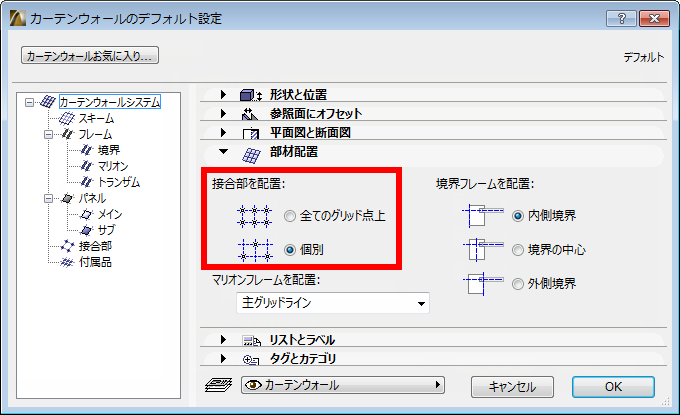
Task: Click the パネル tree icon
Action: coord(67,198)
